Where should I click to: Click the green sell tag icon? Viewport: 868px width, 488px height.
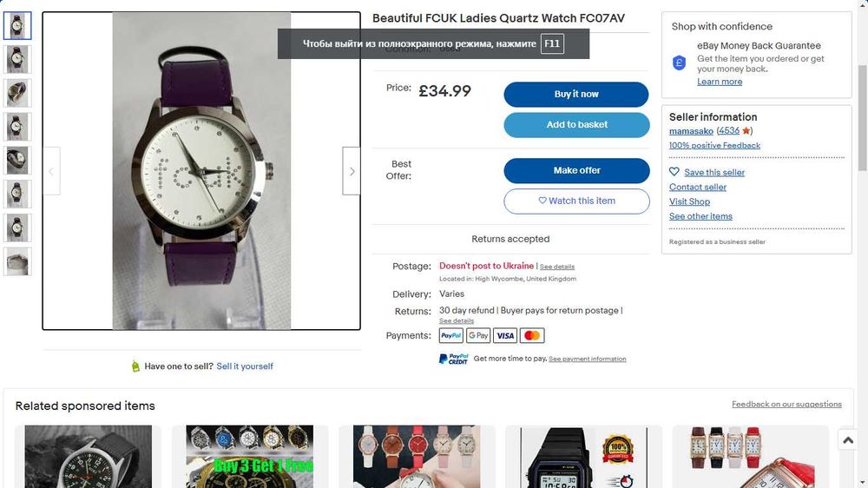click(135, 366)
